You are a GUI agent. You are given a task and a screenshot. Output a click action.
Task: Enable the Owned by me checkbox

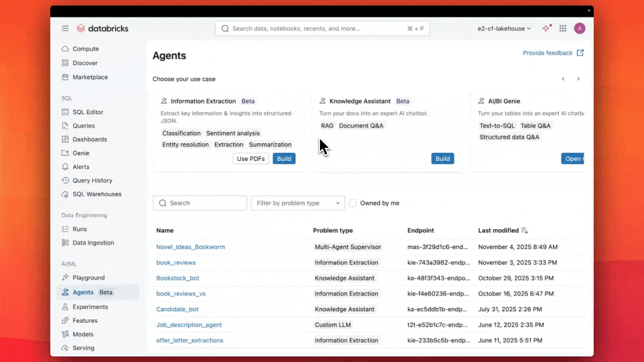pyautogui.click(x=353, y=203)
